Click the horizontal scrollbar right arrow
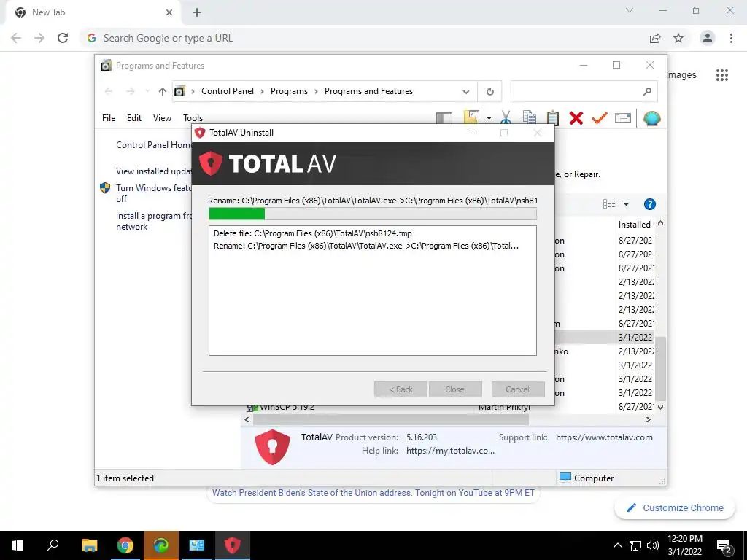 (649, 419)
